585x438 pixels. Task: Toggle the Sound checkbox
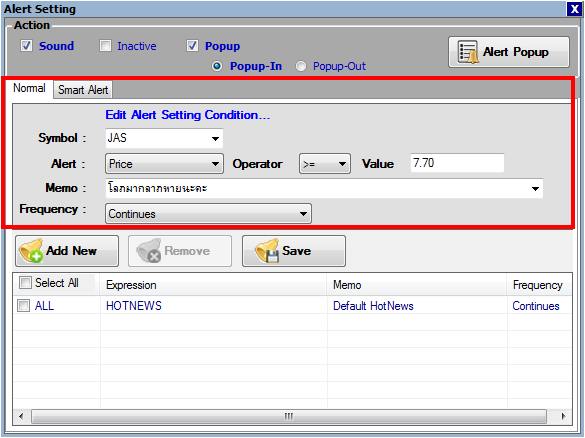[x=26, y=46]
